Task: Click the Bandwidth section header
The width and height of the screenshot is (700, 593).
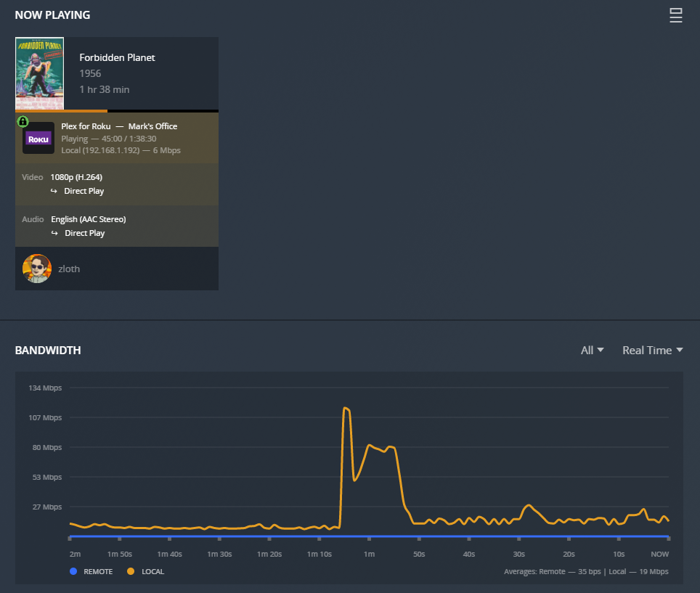Action: click(48, 351)
